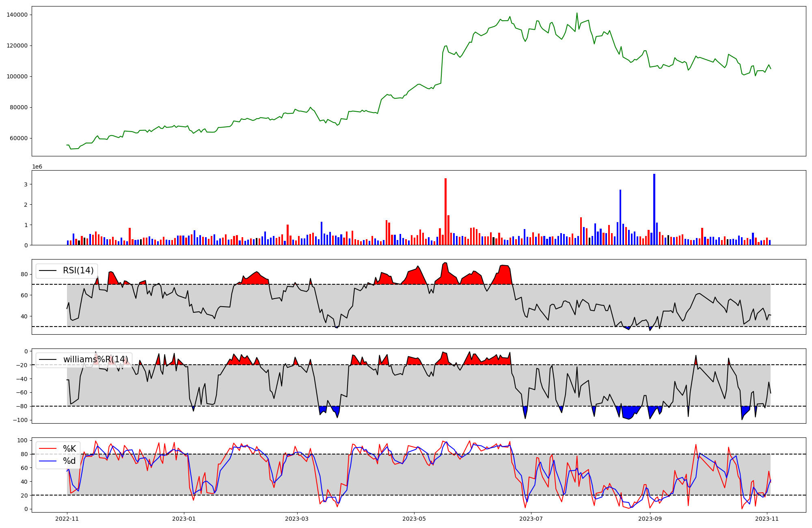Click the tallest blue volume bar
The height and width of the screenshot is (528, 812).
tap(654, 209)
